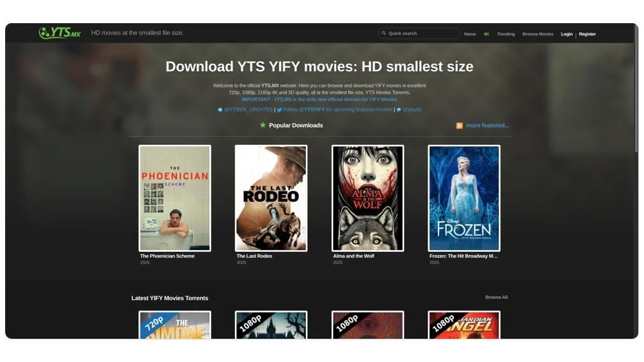Open Browse Movies in navigation
The image size is (644, 362).
538,34
